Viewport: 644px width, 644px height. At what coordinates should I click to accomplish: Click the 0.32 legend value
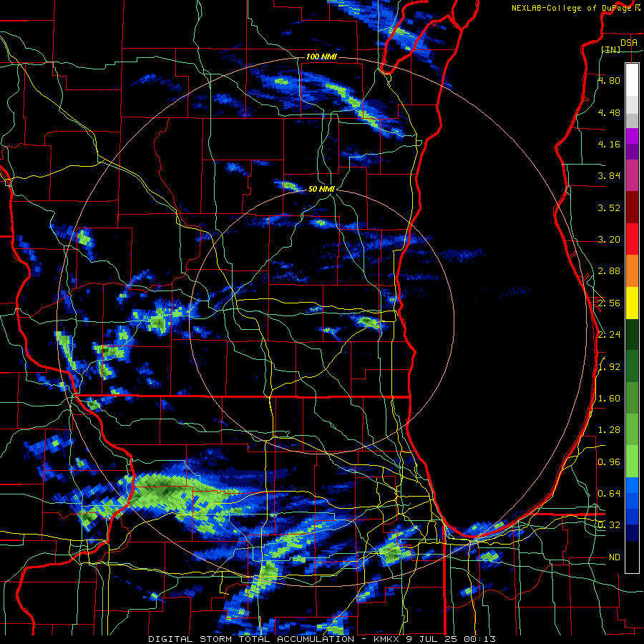(x=609, y=525)
